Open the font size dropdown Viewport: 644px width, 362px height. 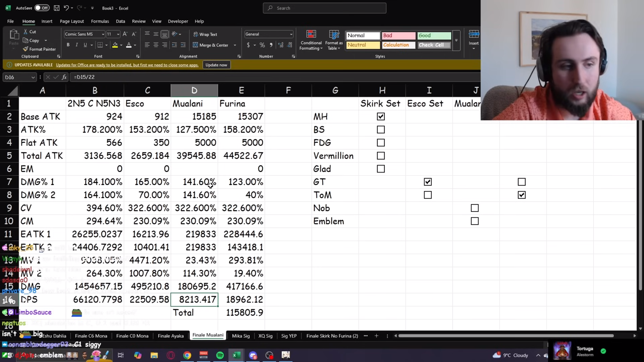118,34
